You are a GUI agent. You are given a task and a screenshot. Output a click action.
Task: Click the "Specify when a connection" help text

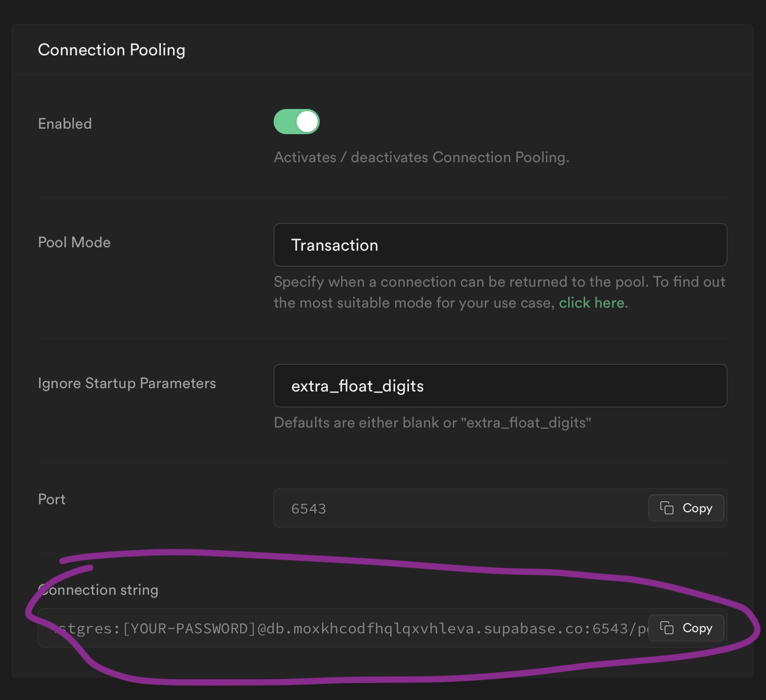(x=499, y=282)
